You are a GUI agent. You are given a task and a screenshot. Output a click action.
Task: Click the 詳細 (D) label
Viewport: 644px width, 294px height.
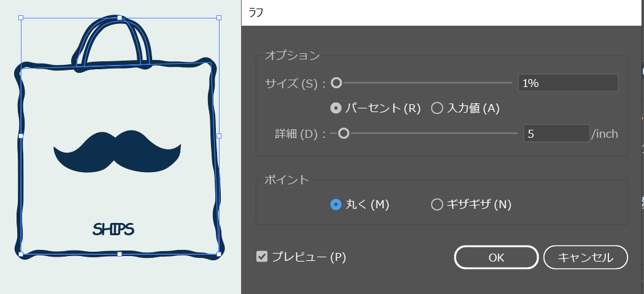(301, 134)
